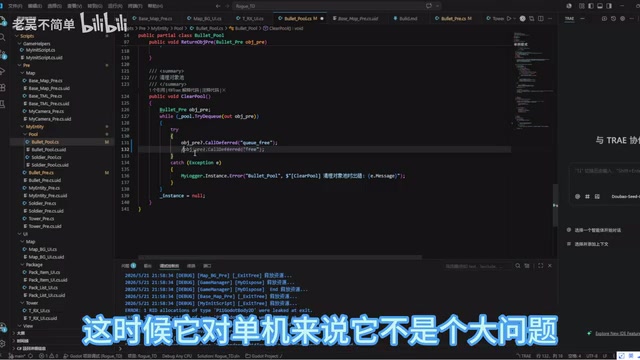Click the Run play icon in editor toolbar
The height and width of the screenshot is (360, 640).
tap(509, 18)
